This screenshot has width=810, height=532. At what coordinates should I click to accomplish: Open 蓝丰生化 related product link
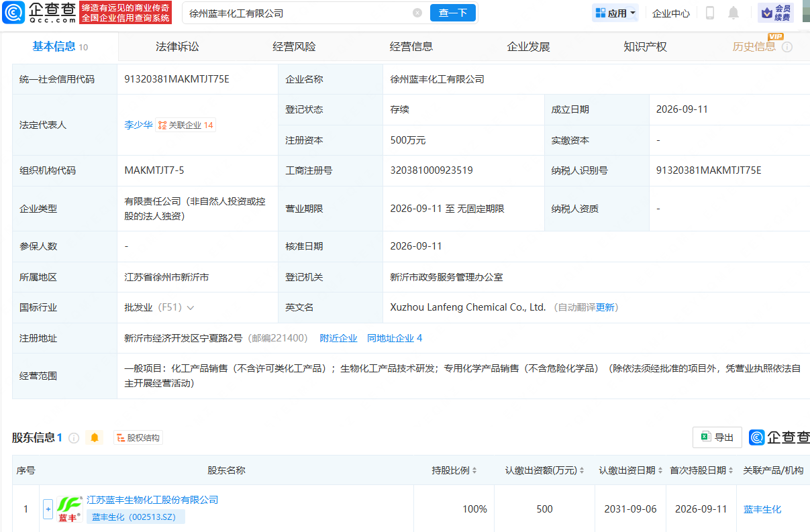point(762,509)
